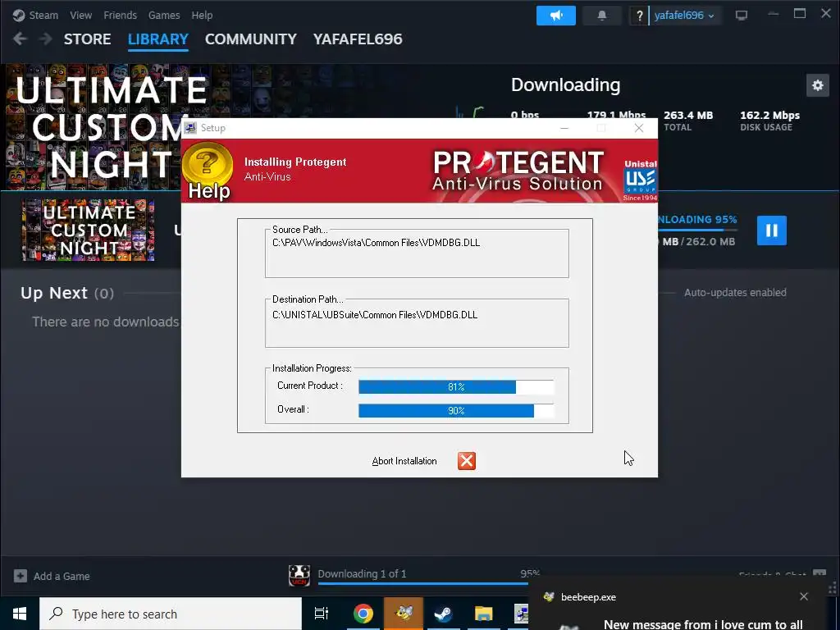Click the Help coin icon in Setup
The width and height of the screenshot is (840, 630).
(208, 171)
